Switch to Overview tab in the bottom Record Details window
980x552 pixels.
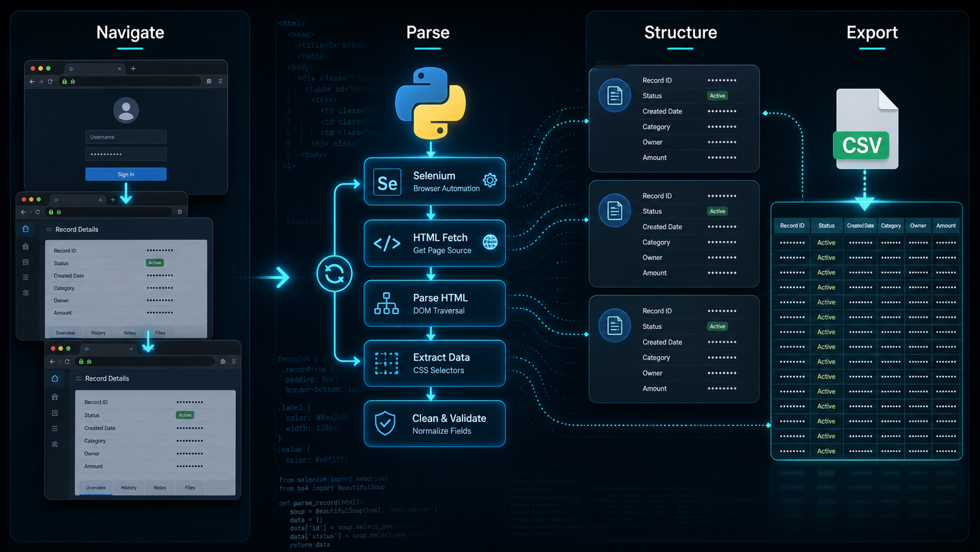coord(96,487)
